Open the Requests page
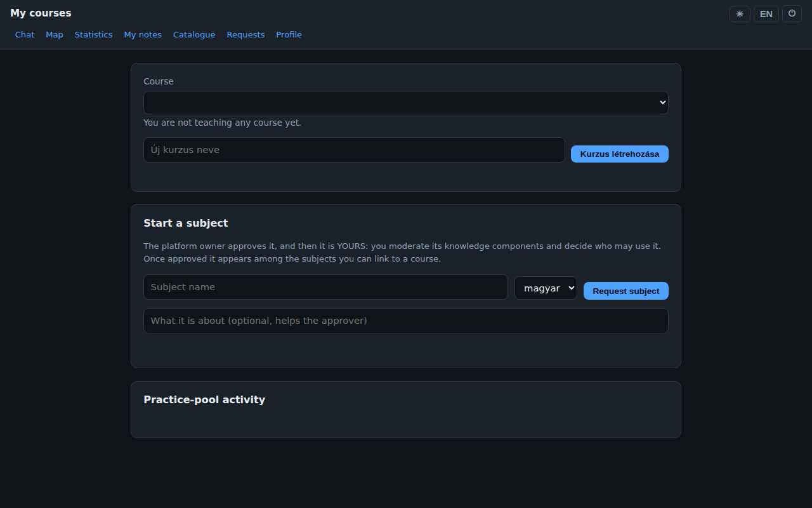 tap(246, 35)
